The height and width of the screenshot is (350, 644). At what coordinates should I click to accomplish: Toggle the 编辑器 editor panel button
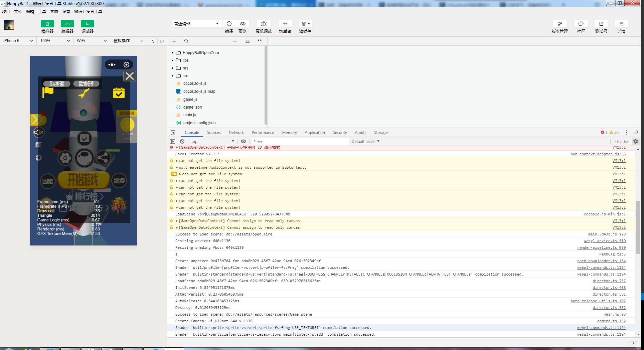(x=67, y=24)
